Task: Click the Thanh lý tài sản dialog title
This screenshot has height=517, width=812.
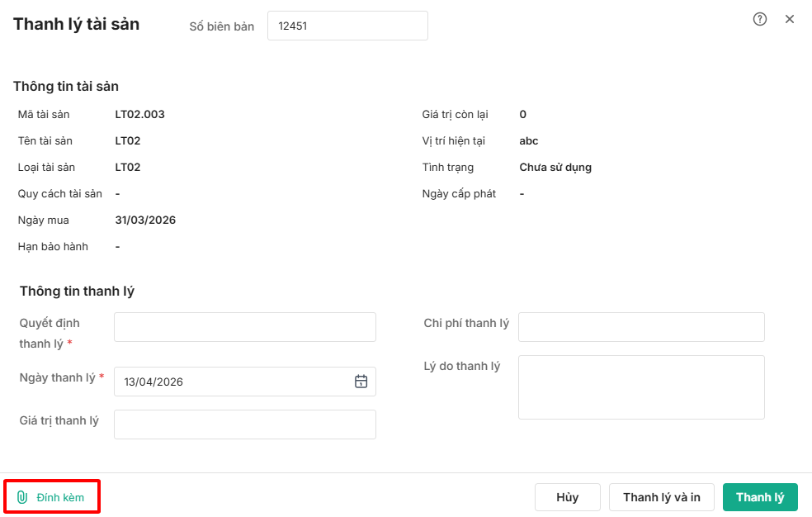Action: 77,25
